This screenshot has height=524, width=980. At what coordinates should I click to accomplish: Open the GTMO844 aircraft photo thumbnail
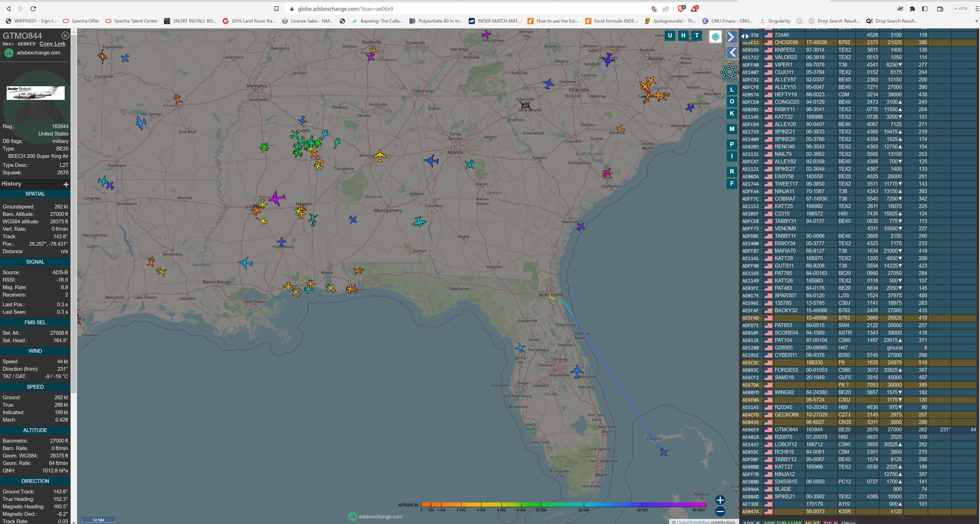(x=35, y=93)
